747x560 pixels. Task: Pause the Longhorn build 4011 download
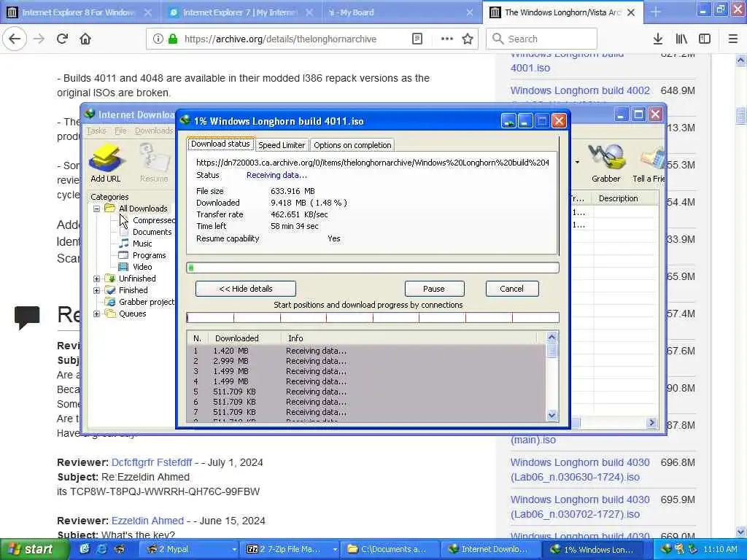coord(434,289)
